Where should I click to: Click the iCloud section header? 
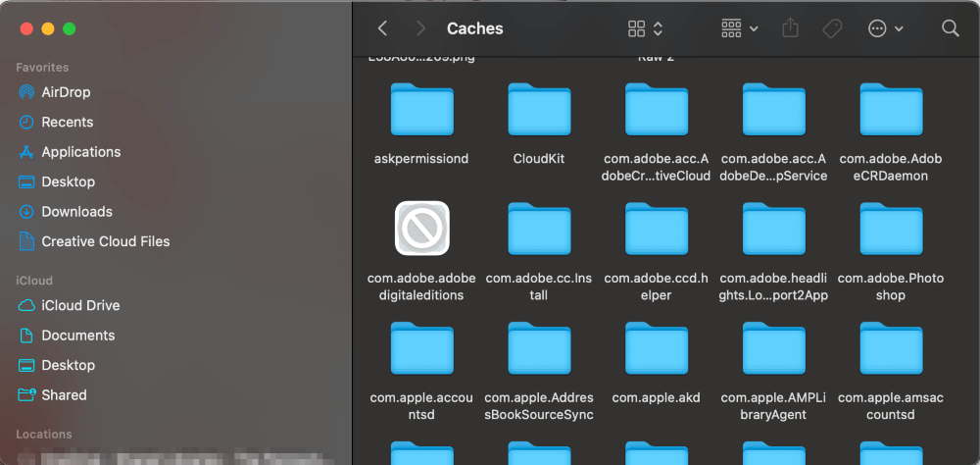pos(34,281)
